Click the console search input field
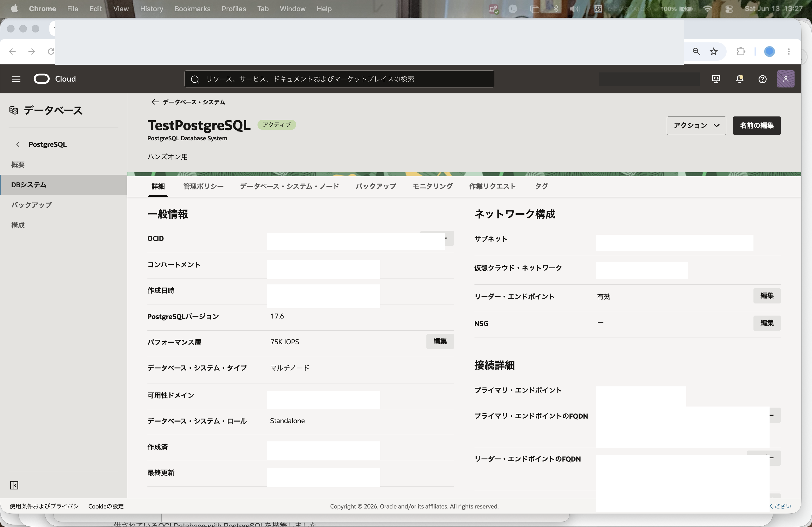This screenshot has height=527, width=812. pos(339,79)
